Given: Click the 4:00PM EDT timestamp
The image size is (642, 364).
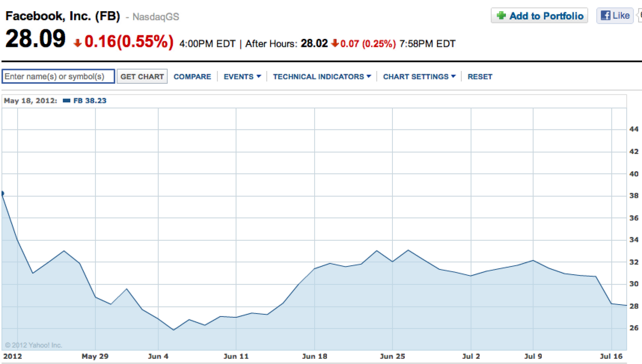Looking at the screenshot, I should pos(207,44).
